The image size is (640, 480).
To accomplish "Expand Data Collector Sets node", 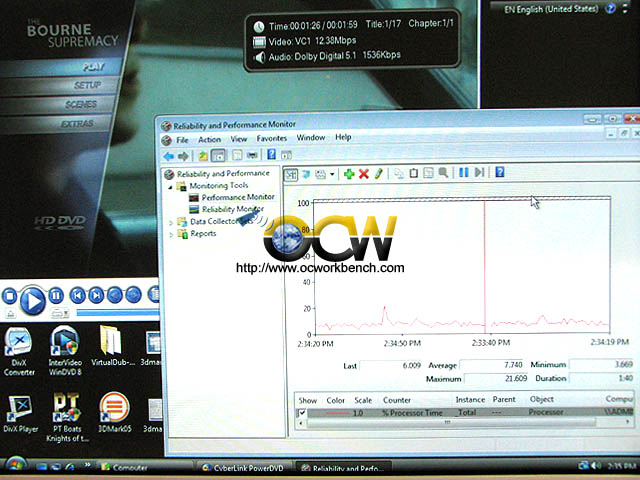I will pos(171,222).
